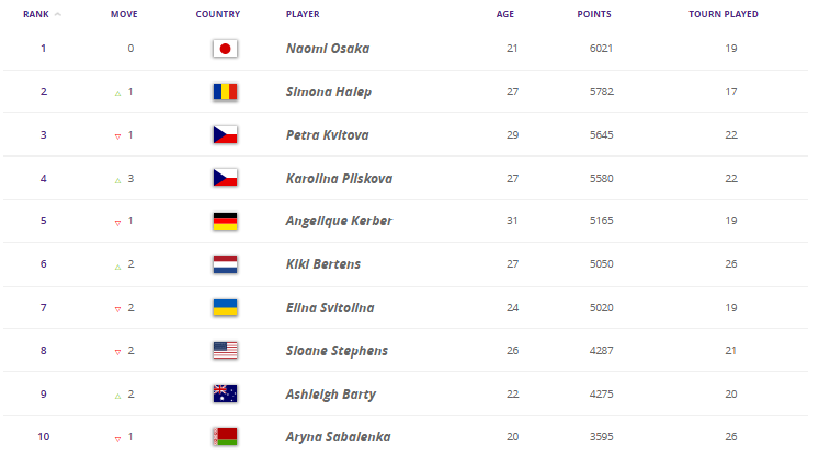Image resolution: width=819 pixels, height=460 pixels.
Task: Click the Ukraine flag icon
Action: pyautogui.click(x=225, y=308)
